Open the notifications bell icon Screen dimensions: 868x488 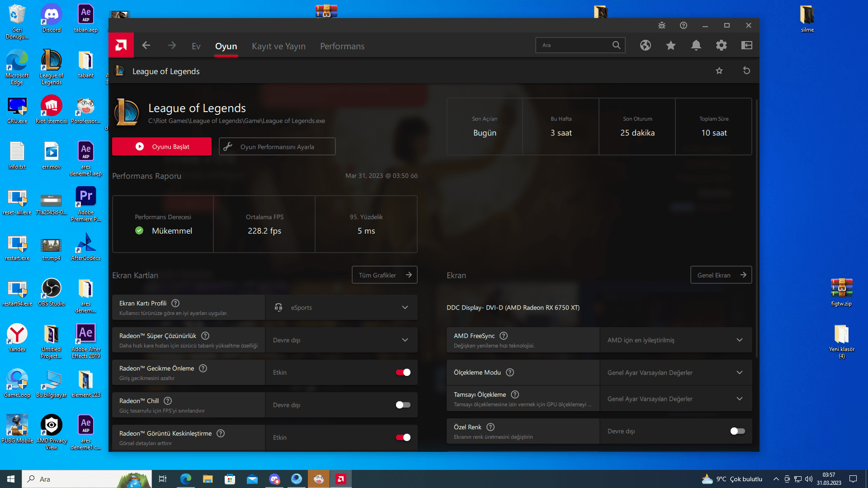696,45
